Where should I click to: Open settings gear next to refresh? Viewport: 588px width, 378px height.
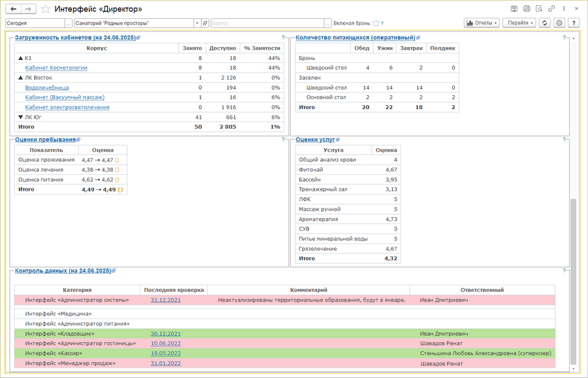click(559, 23)
